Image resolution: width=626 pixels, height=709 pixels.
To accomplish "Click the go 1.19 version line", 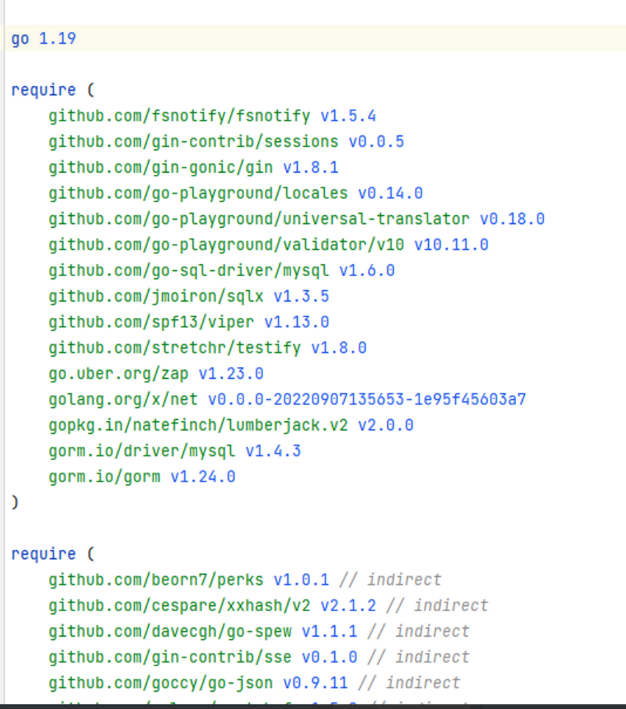I will (44, 39).
